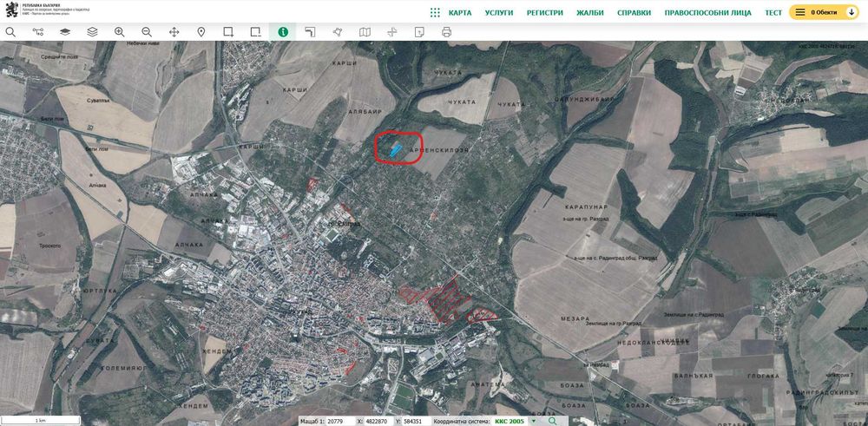Expand the coordinate system dropdown arrow

pos(534,421)
